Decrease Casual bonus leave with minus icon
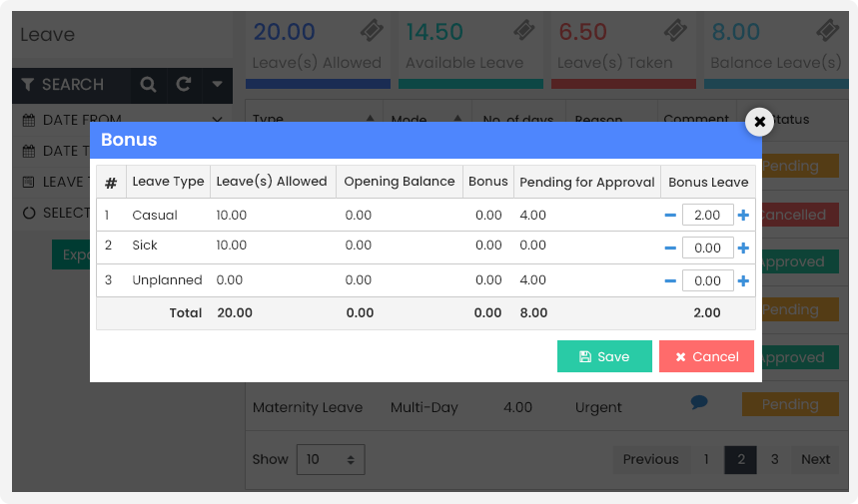Screen dimensions: 858x504 pyautogui.click(x=670, y=215)
